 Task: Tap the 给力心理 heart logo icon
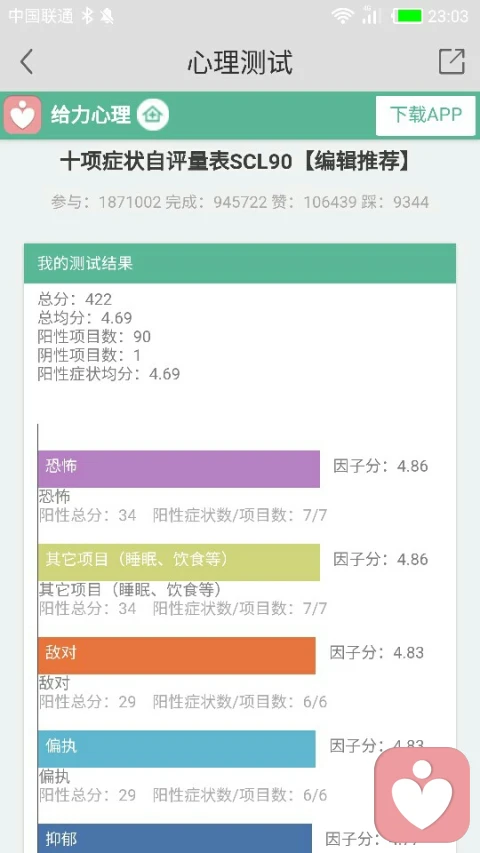[x=22, y=115]
